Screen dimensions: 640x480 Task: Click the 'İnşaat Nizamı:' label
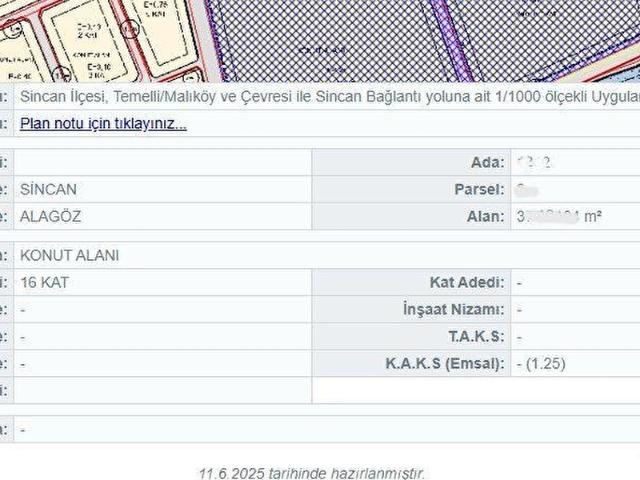click(454, 309)
